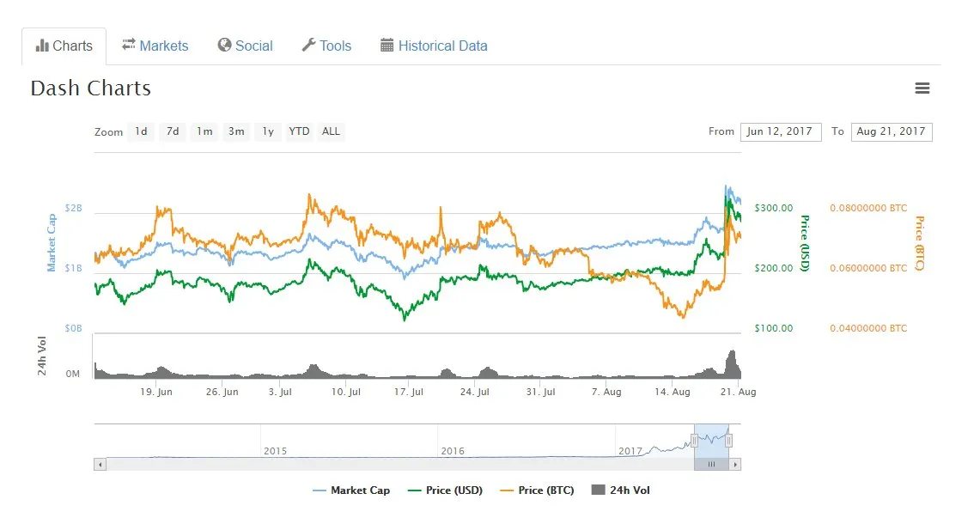This screenshot has height=530, width=980.
Task: Click the 2015 marker in the navigator
Action: [275, 451]
